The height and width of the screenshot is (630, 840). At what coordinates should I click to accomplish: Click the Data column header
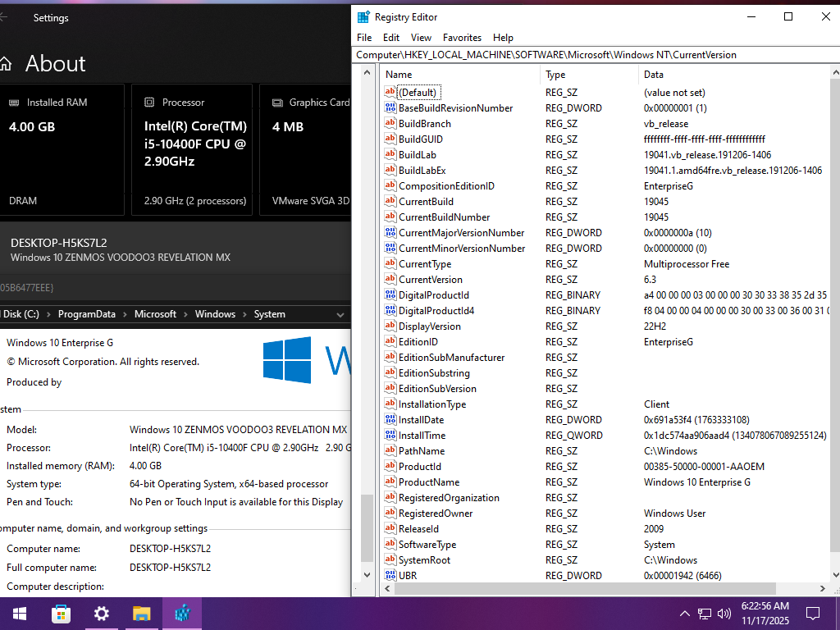[654, 75]
